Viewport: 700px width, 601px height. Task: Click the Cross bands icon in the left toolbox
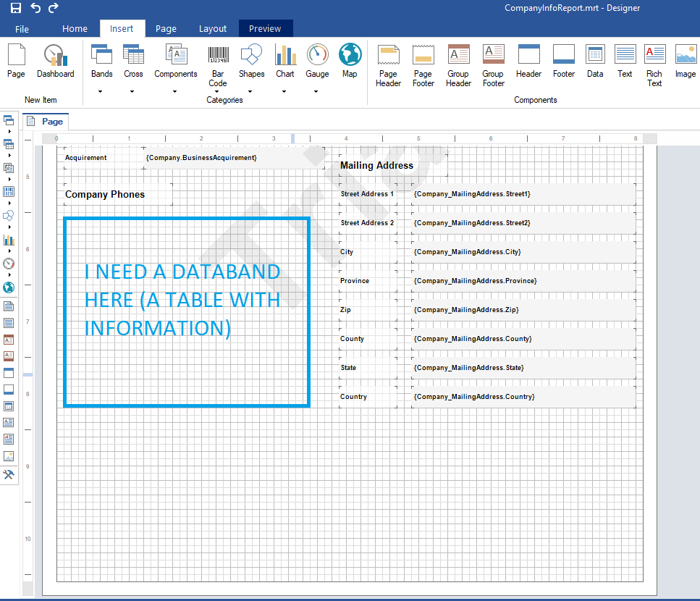click(9, 144)
